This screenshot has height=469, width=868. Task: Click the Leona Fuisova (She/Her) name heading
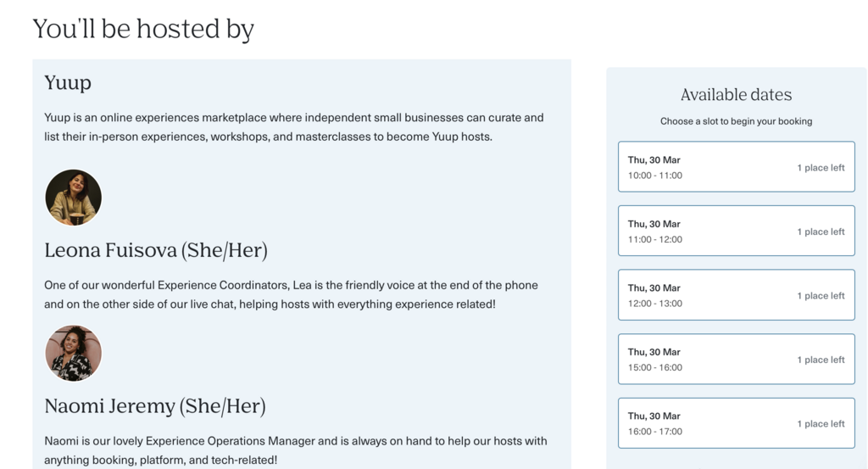pos(156,250)
